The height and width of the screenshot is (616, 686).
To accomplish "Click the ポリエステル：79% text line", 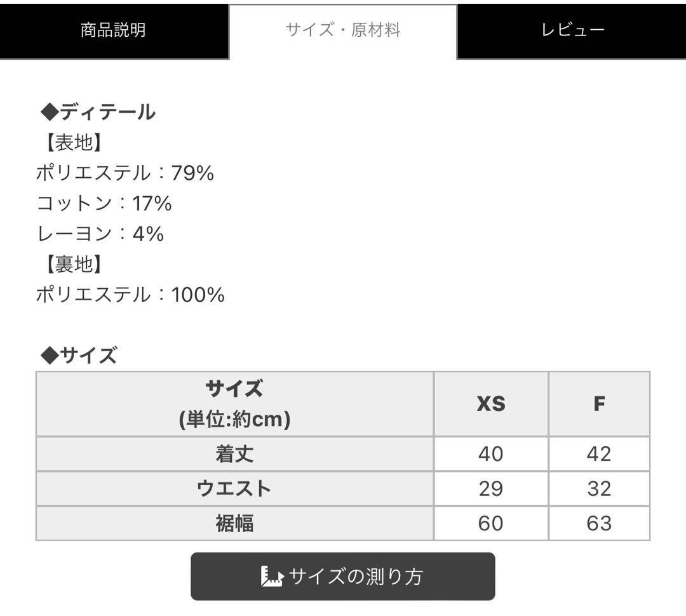I will 126,171.
